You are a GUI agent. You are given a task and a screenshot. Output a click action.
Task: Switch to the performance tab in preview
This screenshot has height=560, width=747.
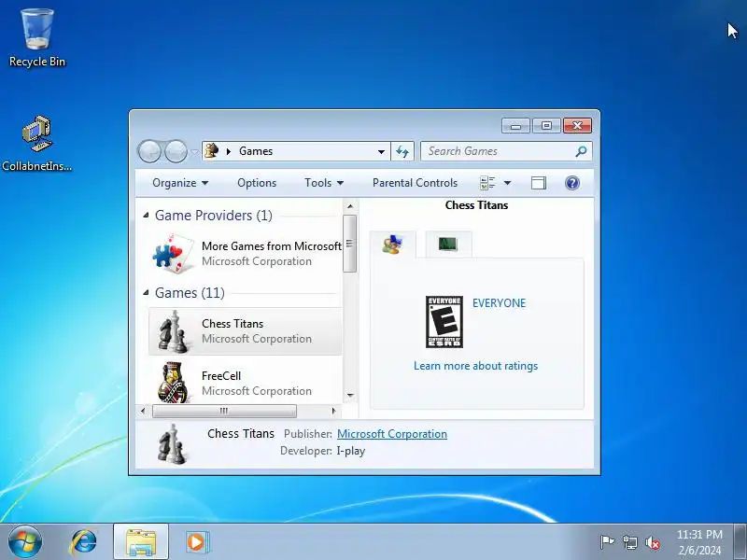click(x=448, y=245)
